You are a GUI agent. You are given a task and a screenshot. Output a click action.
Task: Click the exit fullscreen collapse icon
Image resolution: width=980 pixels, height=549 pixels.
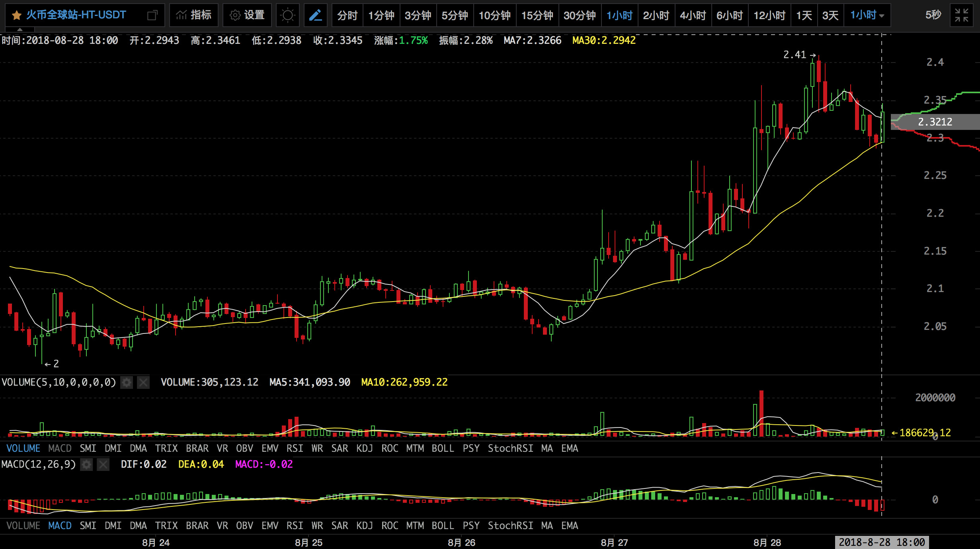[x=962, y=15]
